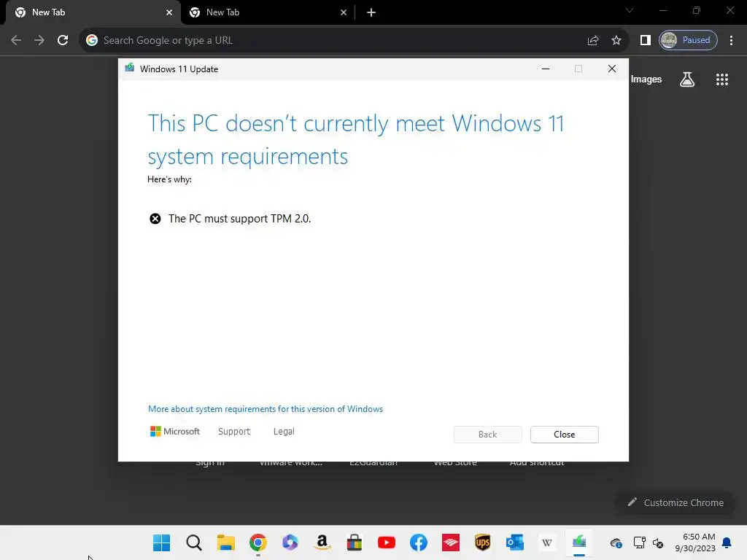Open Google Images link on new tab page
Image resolution: width=747 pixels, height=560 pixels.
646,79
